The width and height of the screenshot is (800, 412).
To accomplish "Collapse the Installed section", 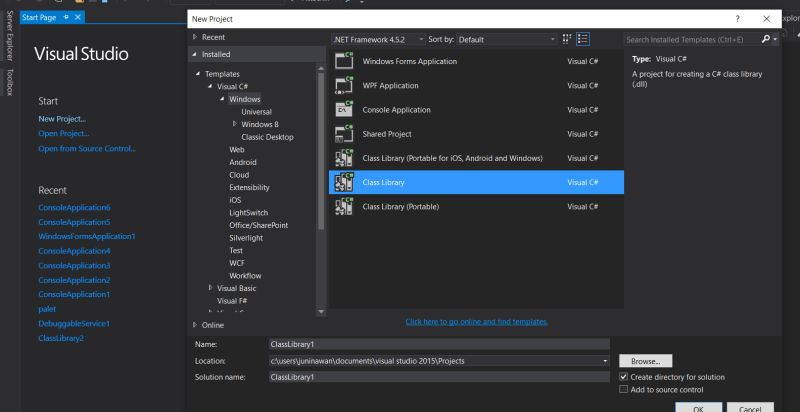I will (x=194, y=54).
